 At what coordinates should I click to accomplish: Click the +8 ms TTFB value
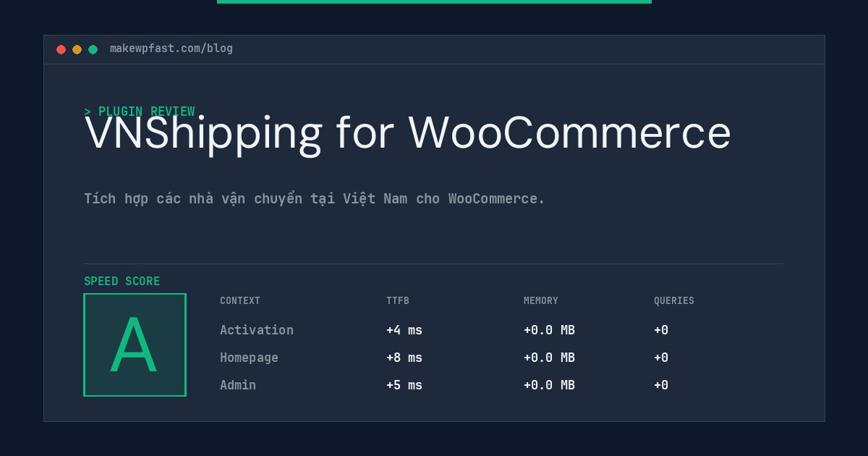(404, 358)
